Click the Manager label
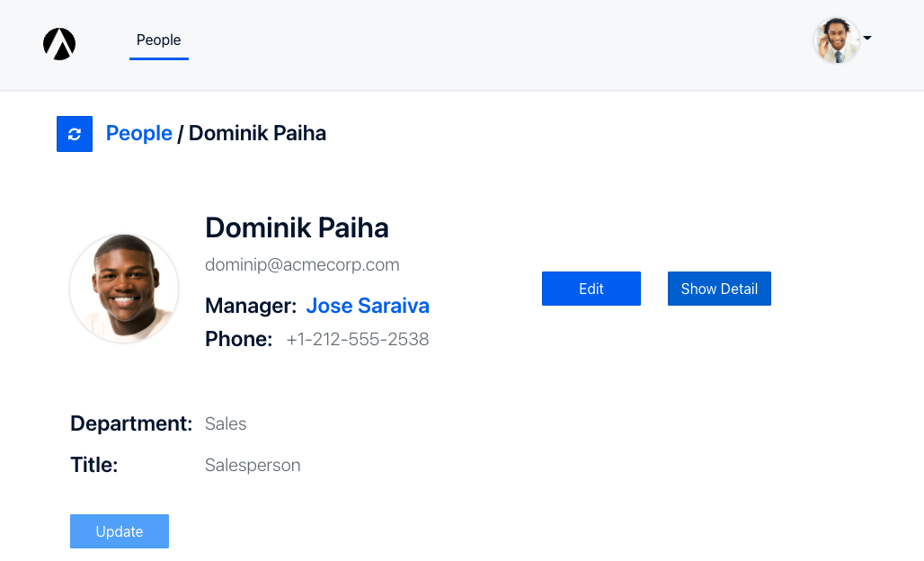This screenshot has width=924, height=561. click(x=251, y=306)
